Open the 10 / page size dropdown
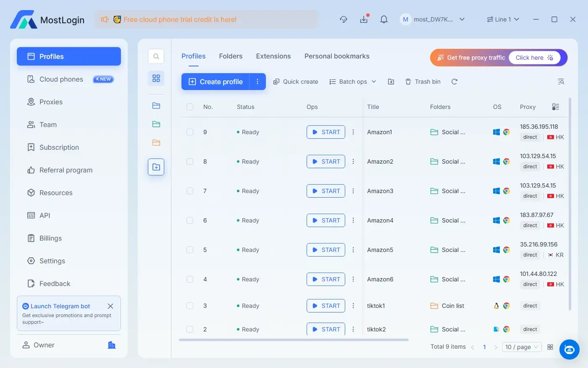 pyautogui.click(x=521, y=347)
